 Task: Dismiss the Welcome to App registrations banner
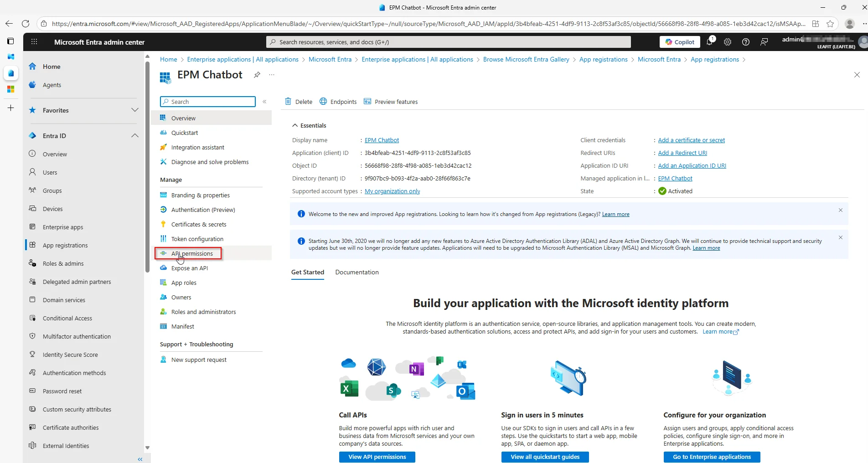tap(841, 210)
